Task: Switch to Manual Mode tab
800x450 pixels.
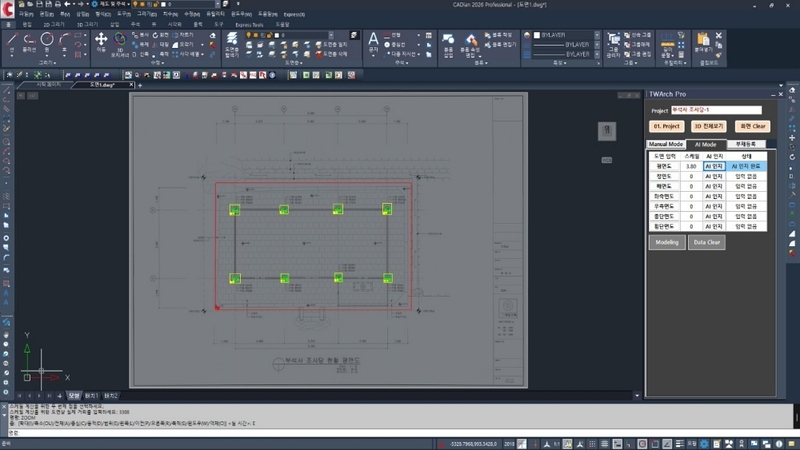Action: pyautogui.click(x=665, y=144)
